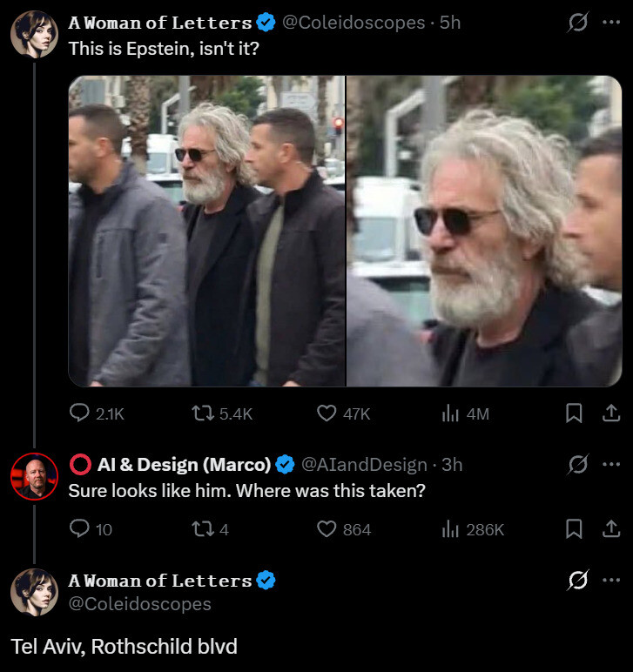
Task: Open more options on Marco's reply
Action: 611,465
